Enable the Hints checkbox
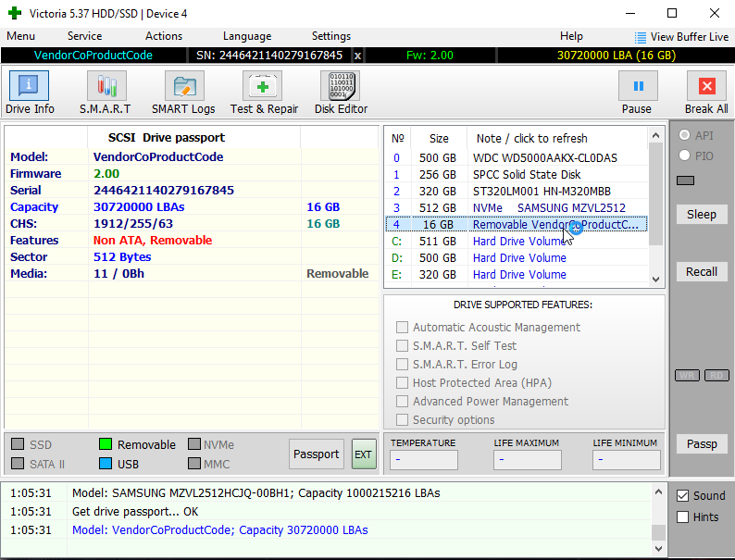Screen dimensions: 735x560 pos(682,516)
